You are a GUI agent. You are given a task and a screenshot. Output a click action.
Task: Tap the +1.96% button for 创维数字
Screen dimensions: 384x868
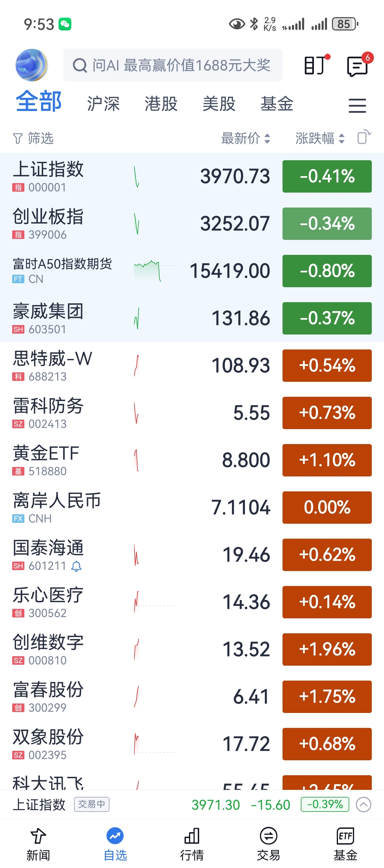327,649
